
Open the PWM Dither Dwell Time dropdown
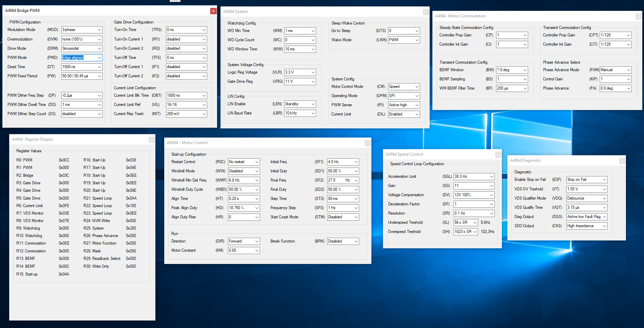[82, 105]
